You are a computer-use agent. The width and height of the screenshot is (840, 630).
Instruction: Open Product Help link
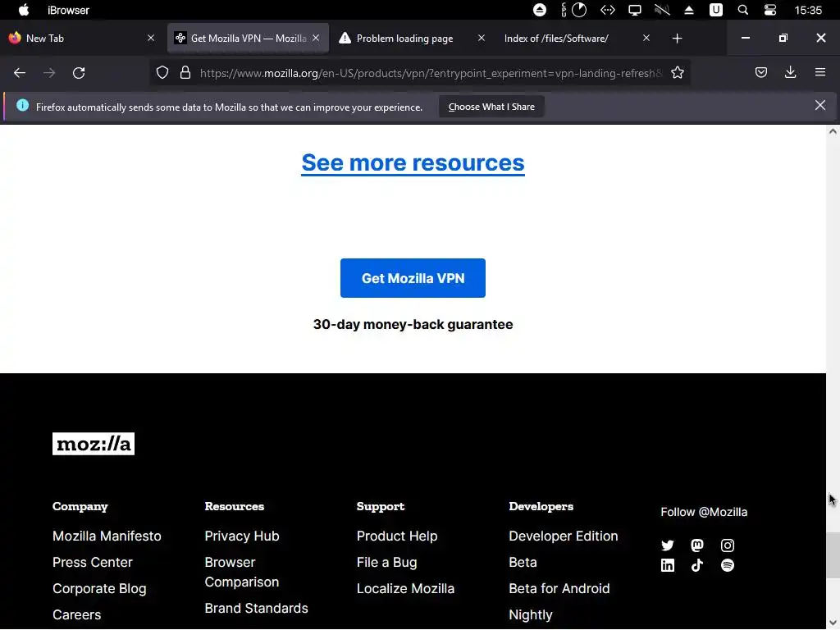point(397,536)
